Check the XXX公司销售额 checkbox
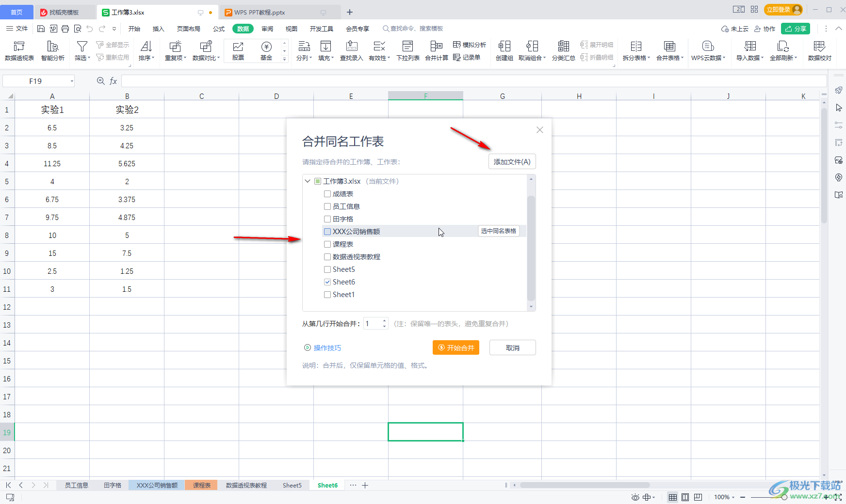The width and height of the screenshot is (846, 504). 327,232
